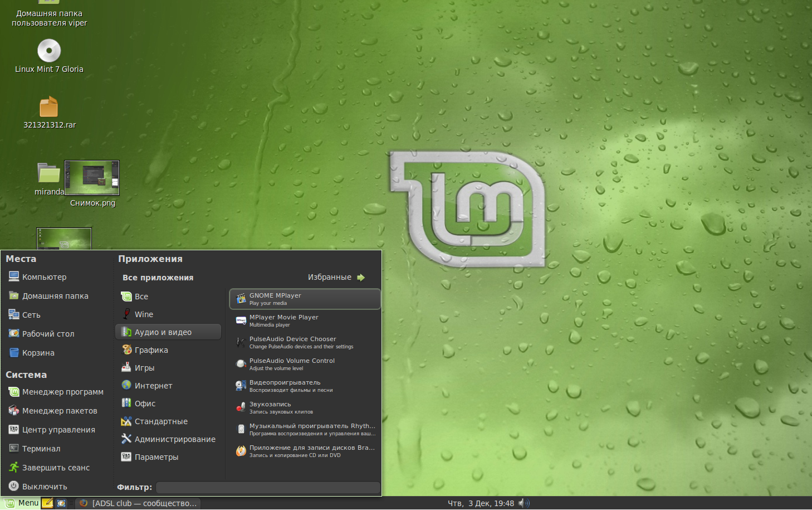Open the Интернет applications category
812x510 pixels.
pyautogui.click(x=153, y=386)
